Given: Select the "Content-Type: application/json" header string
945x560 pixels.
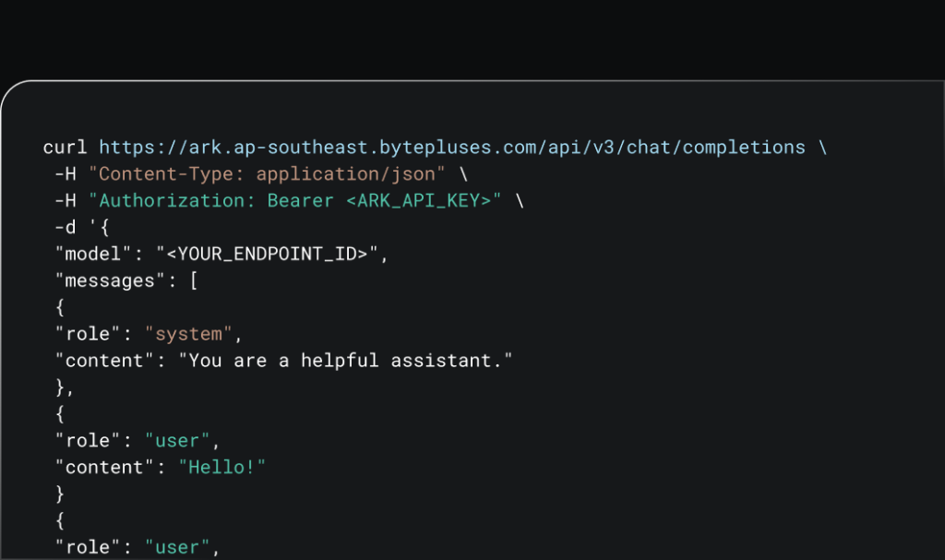Looking at the screenshot, I should click(x=272, y=174).
